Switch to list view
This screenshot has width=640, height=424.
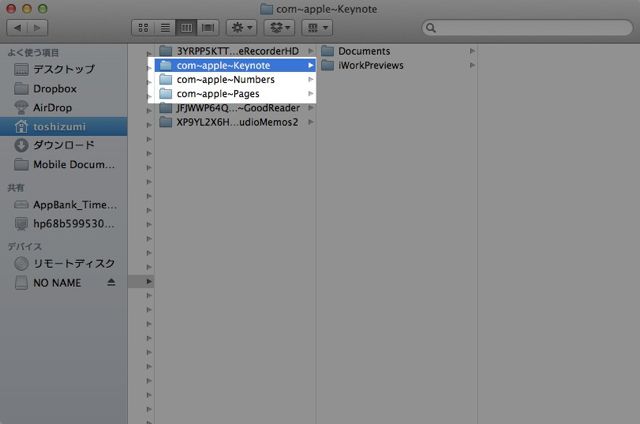point(165,28)
